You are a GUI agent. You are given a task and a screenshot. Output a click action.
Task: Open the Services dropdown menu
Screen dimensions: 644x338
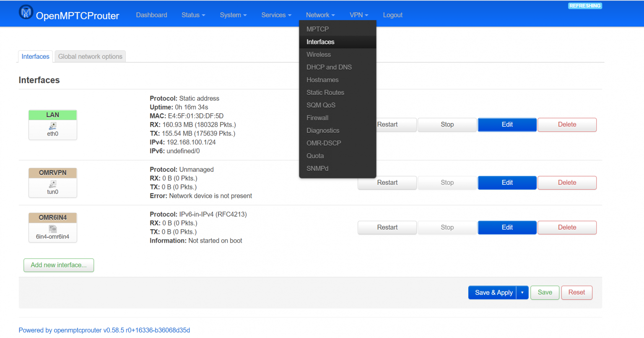[x=276, y=15]
